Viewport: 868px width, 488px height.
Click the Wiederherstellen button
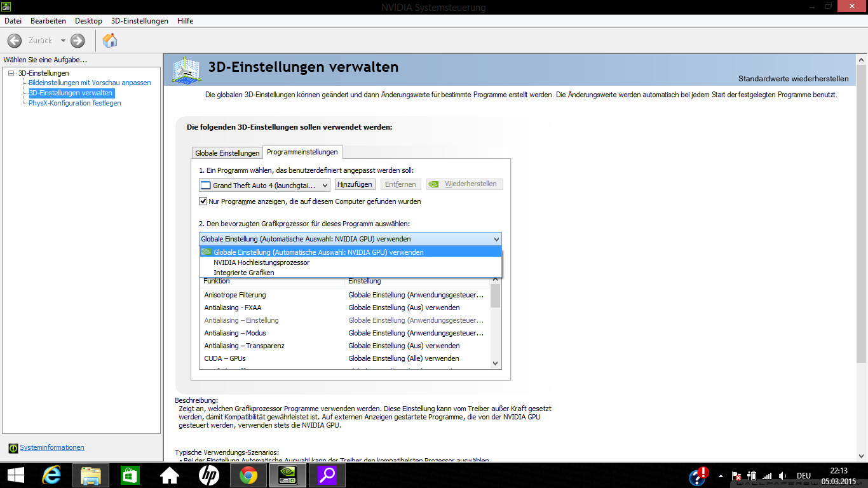click(465, 184)
